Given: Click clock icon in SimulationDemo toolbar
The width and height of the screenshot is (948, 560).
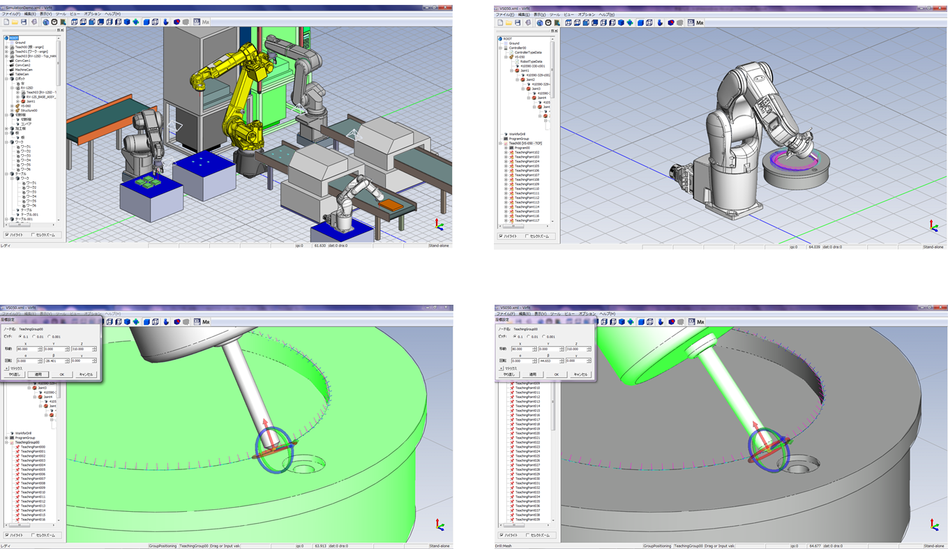Looking at the screenshot, I should pos(54,22).
